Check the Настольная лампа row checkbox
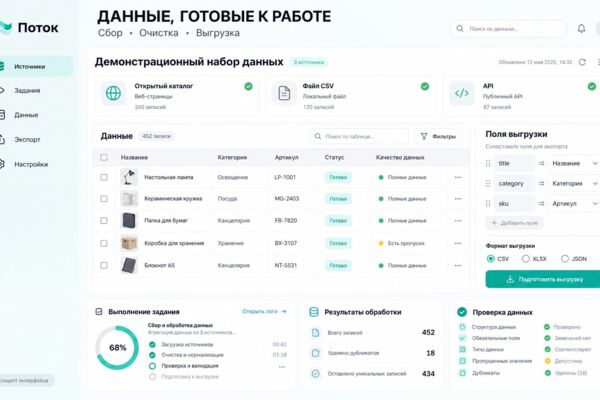600x400 pixels. (x=104, y=177)
